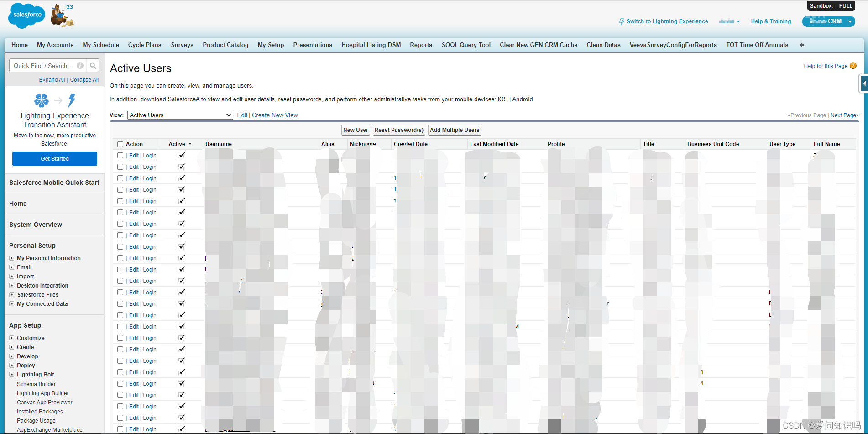Click Edit in the first user row
This screenshot has width=868, height=434.
pos(134,156)
